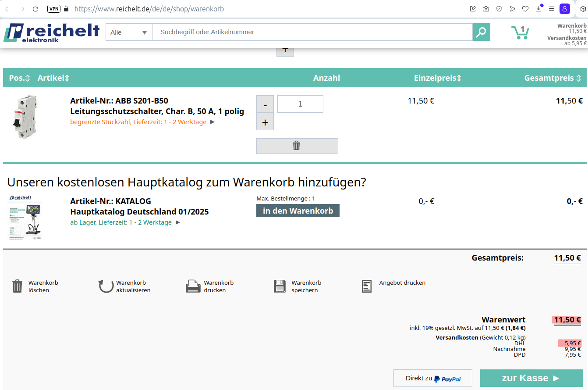Sort cart by Gesamtpreis column

(553, 78)
